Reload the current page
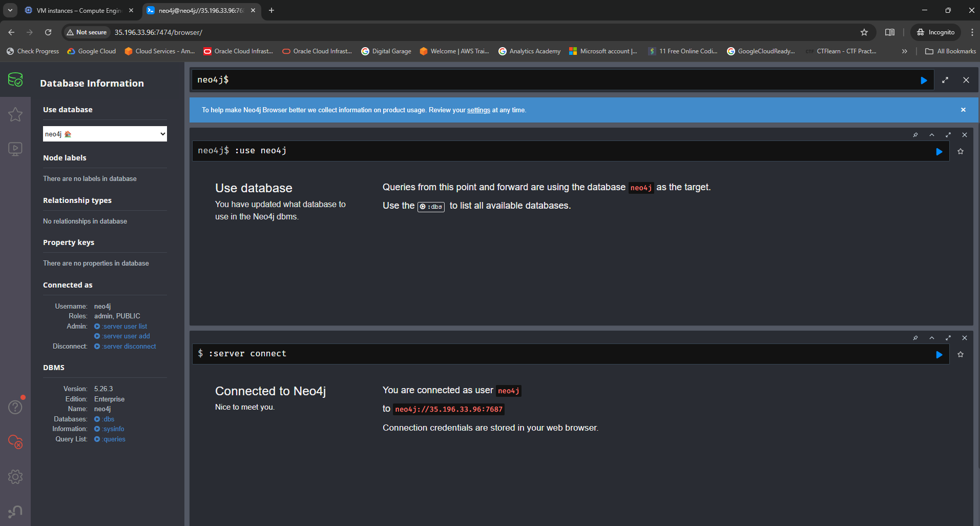The width and height of the screenshot is (980, 526). pos(48,32)
